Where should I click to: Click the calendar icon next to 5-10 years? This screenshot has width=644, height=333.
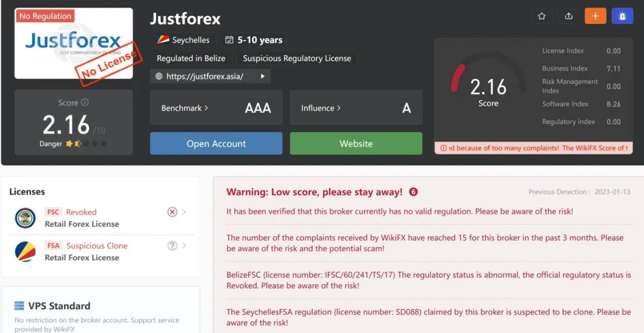229,40
